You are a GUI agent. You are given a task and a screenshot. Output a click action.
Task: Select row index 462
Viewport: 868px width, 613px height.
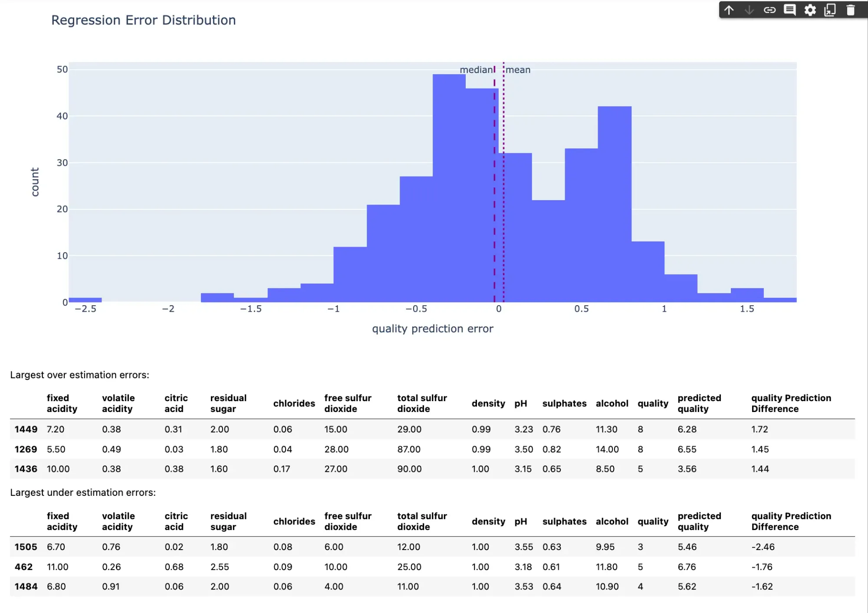[x=23, y=567]
